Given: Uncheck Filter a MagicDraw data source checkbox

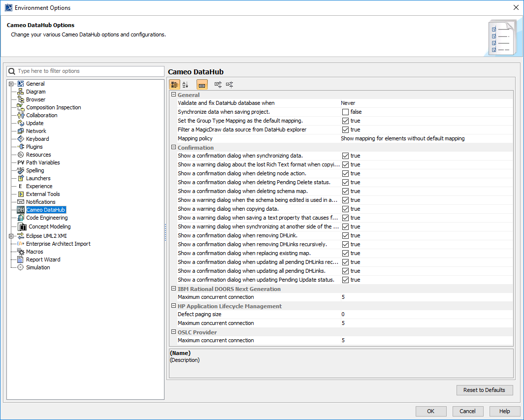Looking at the screenshot, I should click(x=345, y=130).
